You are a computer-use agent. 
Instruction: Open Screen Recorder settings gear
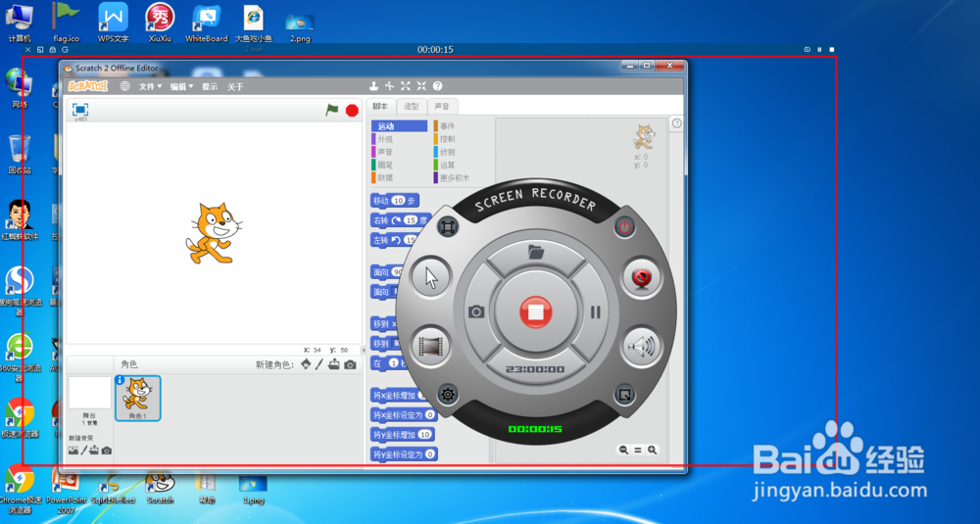(448, 394)
